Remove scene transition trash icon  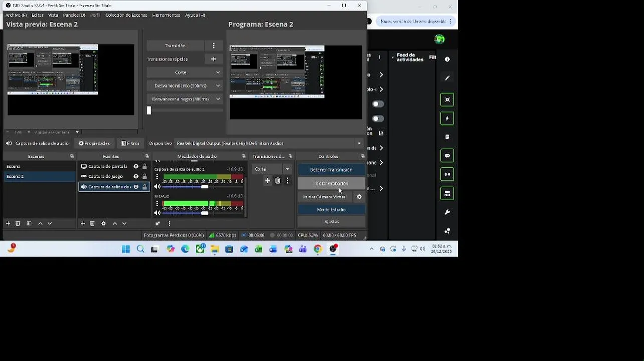[x=278, y=180]
